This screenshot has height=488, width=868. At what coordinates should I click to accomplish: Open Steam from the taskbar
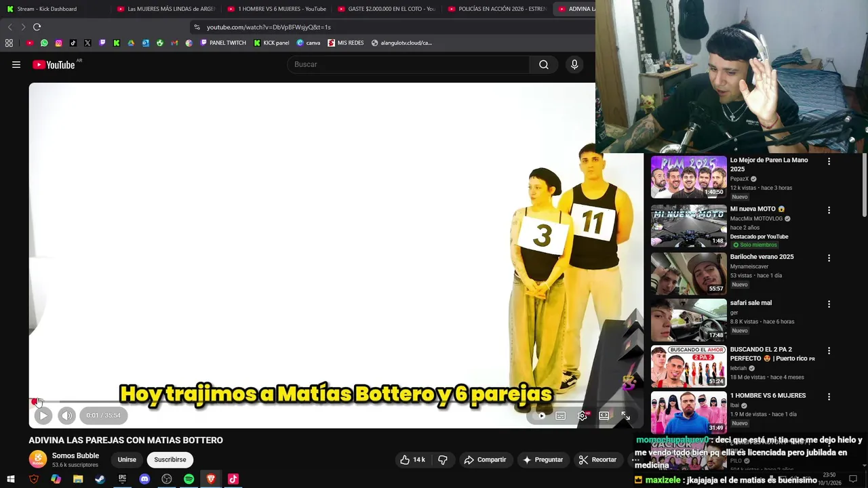(100, 479)
